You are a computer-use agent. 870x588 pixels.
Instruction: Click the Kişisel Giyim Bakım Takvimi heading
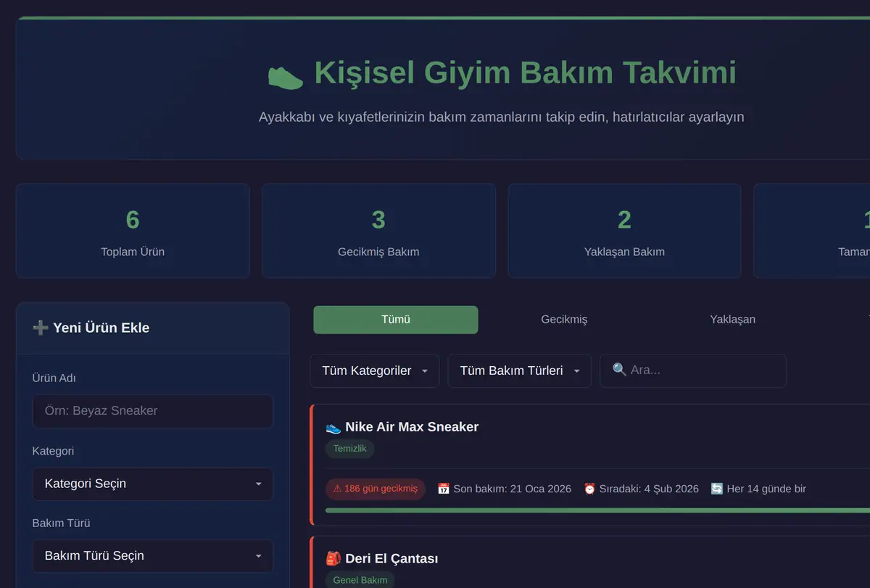tap(526, 73)
